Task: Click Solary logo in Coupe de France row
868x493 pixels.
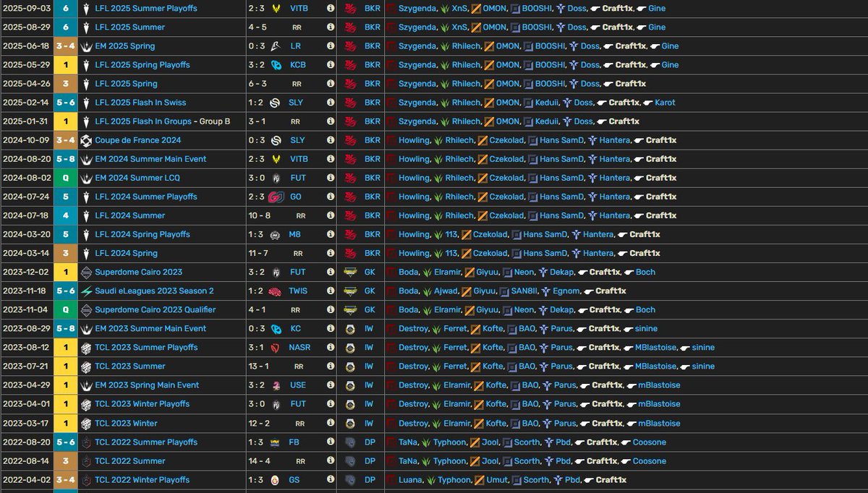Action: pyautogui.click(x=276, y=140)
